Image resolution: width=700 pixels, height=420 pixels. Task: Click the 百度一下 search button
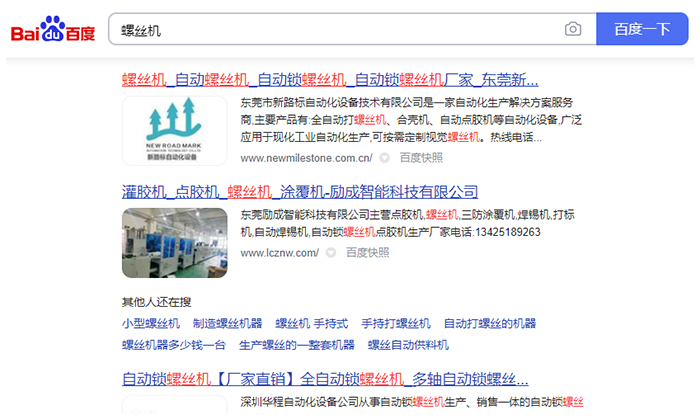coord(641,30)
